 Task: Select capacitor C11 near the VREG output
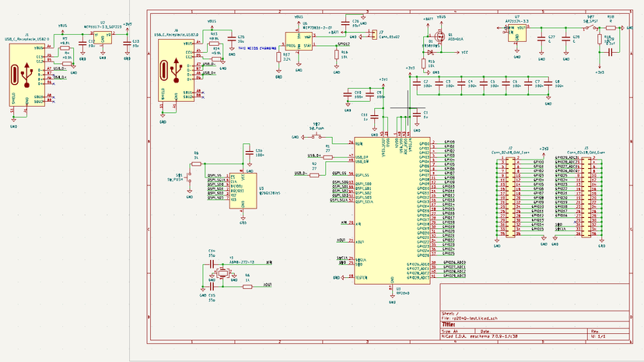click(374, 117)
